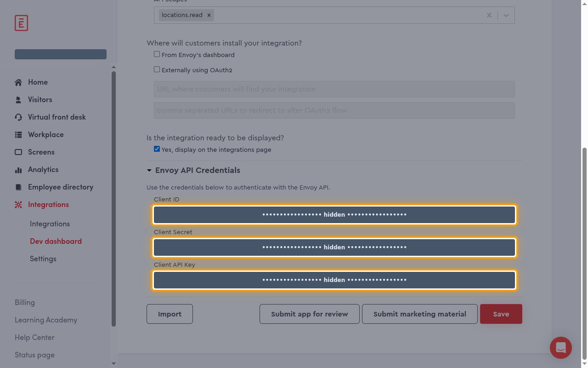Image resolution: width=588 pixels, height=368 pixels.
Task: Click Submit app for review
Action: 310,314
